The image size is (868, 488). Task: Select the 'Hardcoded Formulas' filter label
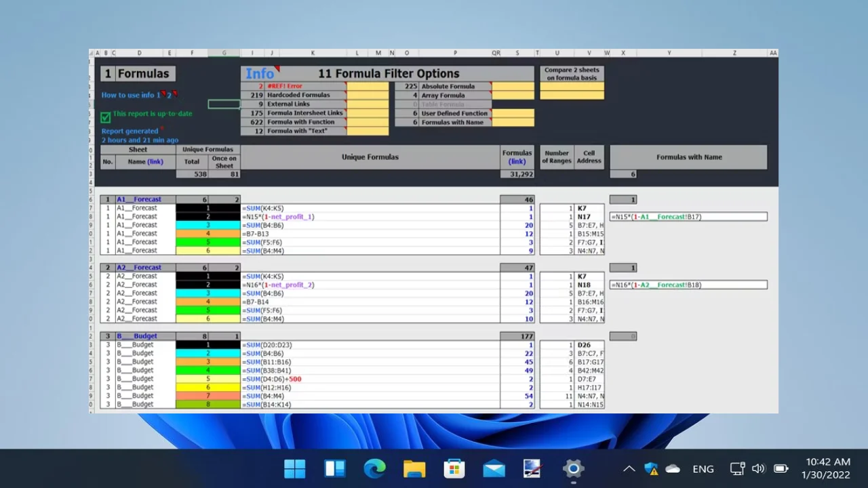(x=305, y=95)
